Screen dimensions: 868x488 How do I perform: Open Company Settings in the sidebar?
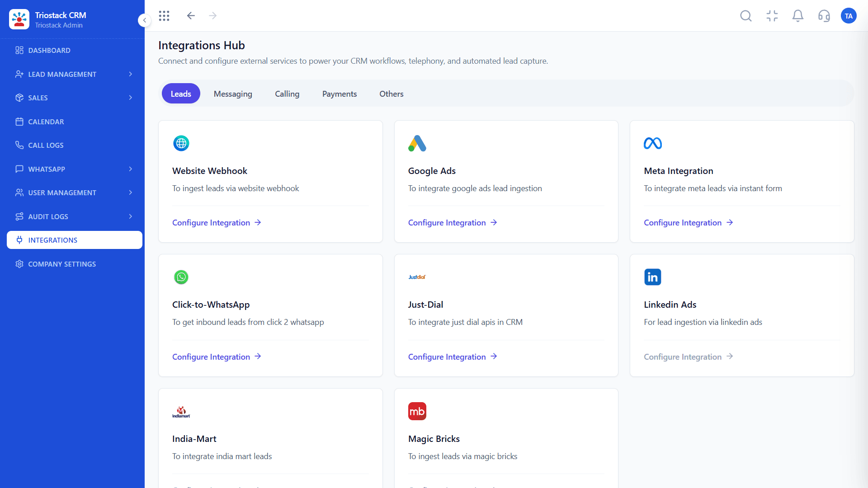[75, 264]
